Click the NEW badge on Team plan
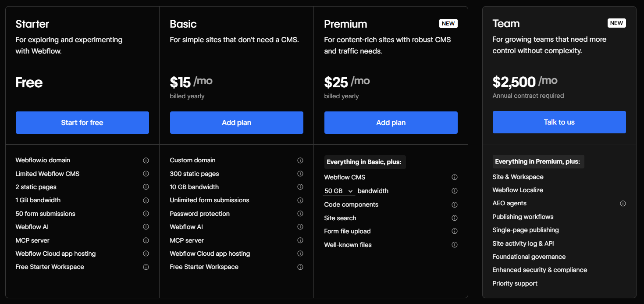 click(x=617, y=23)
